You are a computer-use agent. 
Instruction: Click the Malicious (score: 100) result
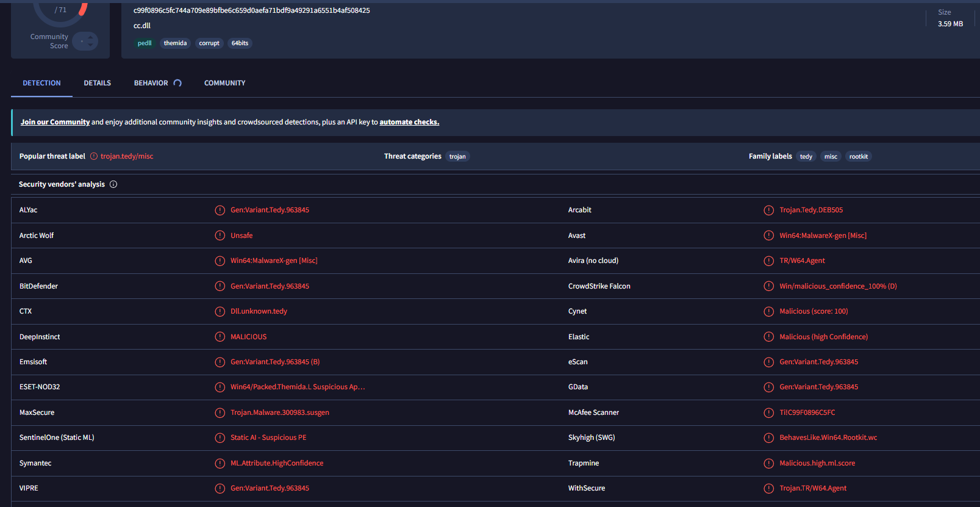(814, 311)
